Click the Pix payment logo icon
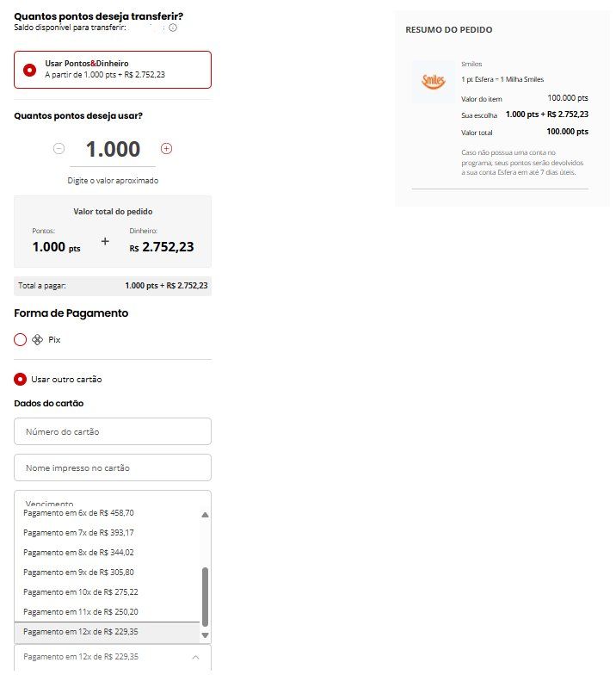 [x=37, y=340]
